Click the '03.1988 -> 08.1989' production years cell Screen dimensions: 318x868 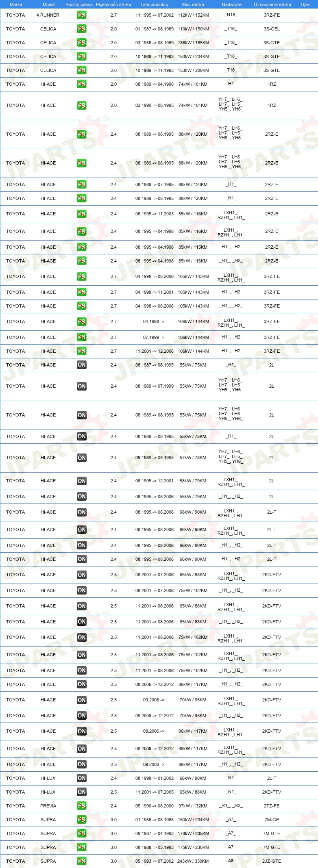pos(155,43)
